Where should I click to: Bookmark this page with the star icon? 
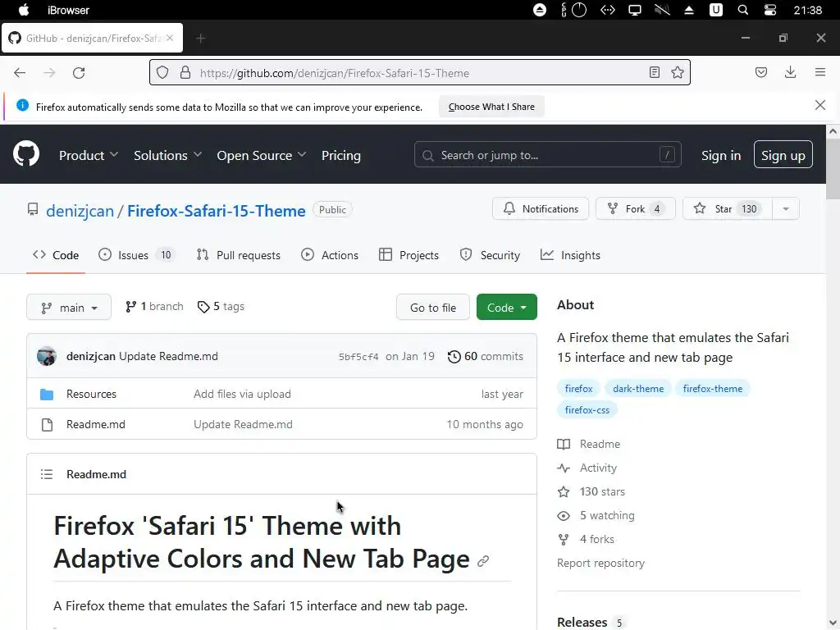pos(677,72)
